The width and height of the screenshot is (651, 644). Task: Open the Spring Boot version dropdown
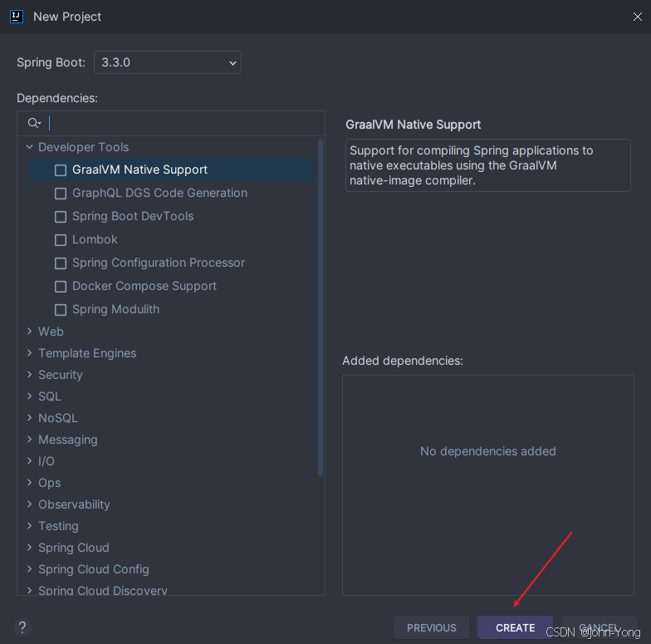coord(168,62)
